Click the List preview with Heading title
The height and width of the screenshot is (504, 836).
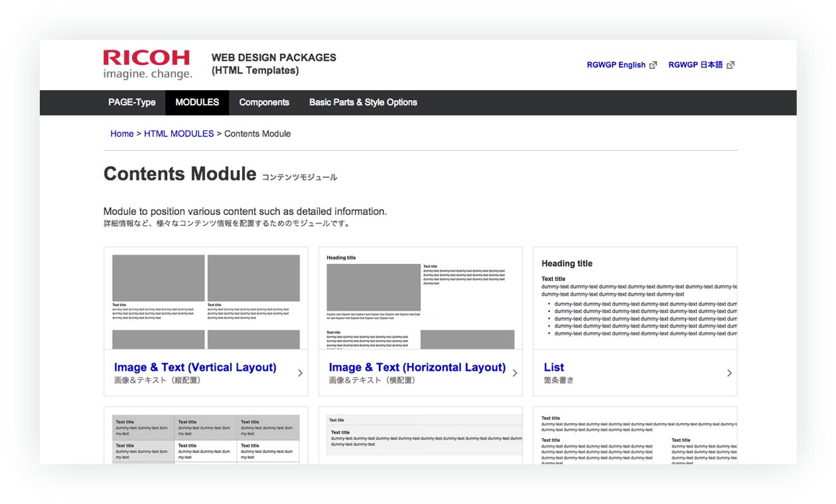pyautogui.click(x=635, y=298)
